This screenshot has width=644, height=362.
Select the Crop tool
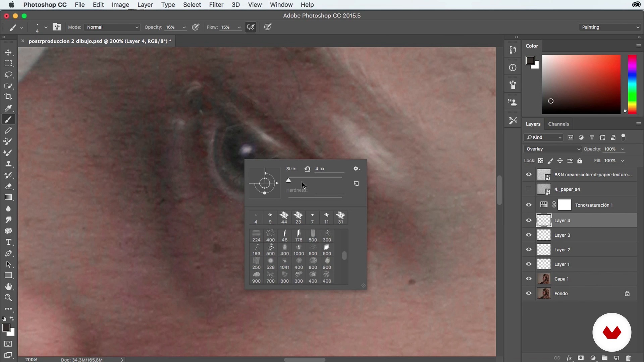click(8, 97)
